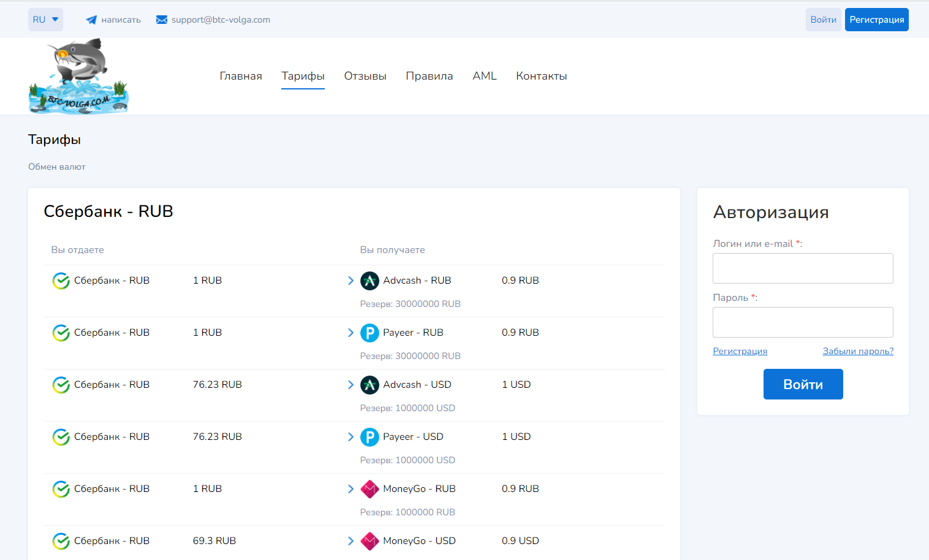Click chevron arrow before MoneyGo - RUB
The width and height of the screenshot is (929, 560).
(351, 489)
